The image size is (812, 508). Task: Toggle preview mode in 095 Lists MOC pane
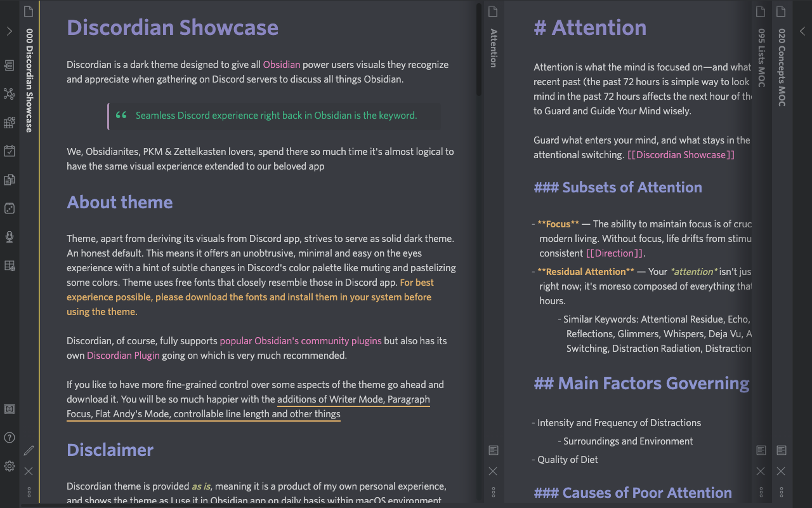click(x=761, y=450)
